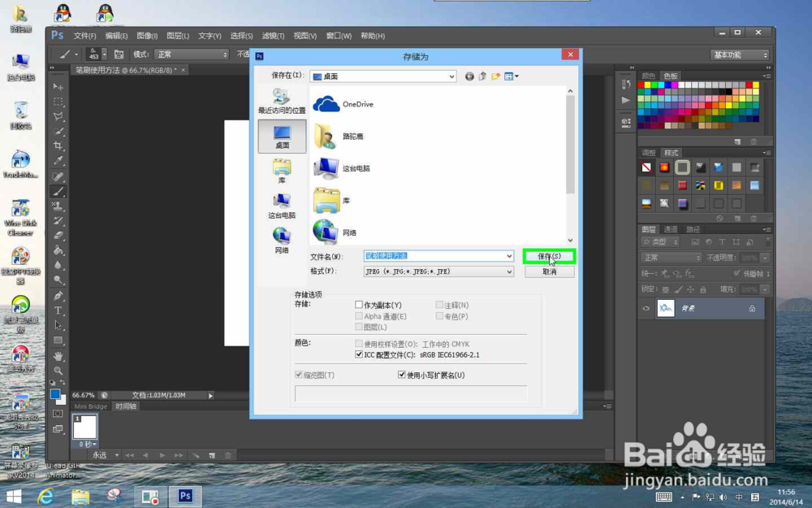Expand the file name dropdown

click(x=510, y=256)
